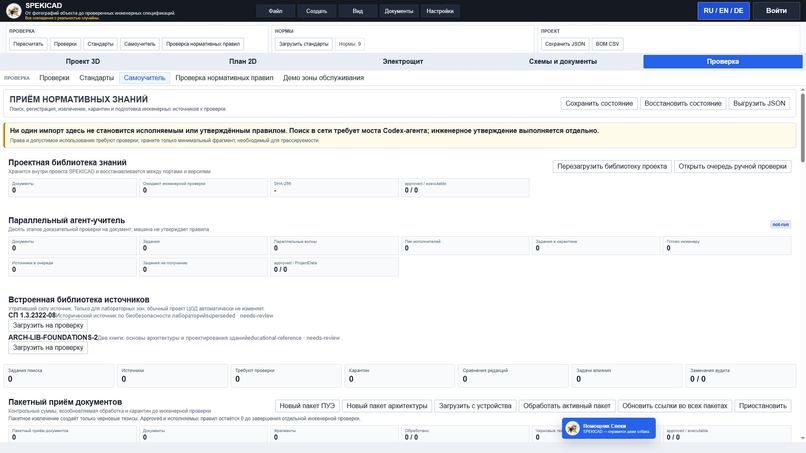Switch to the Проект 3D tab
806x453 pixels.
click(x=83, y=61)
